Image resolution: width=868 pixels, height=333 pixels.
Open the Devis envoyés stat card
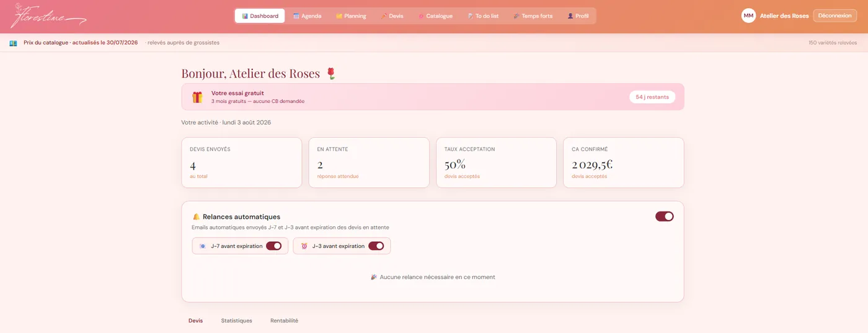(x=242, y=162)
